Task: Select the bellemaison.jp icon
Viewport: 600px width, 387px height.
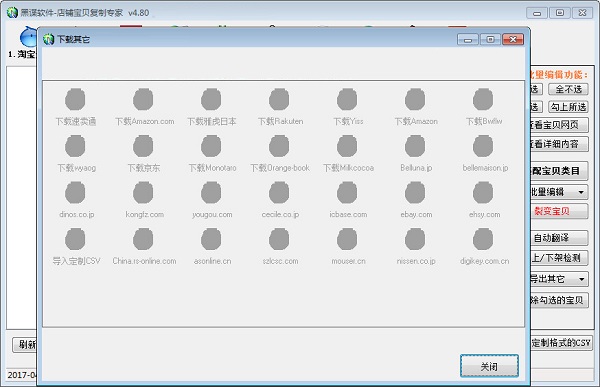Action: (483, 146)
